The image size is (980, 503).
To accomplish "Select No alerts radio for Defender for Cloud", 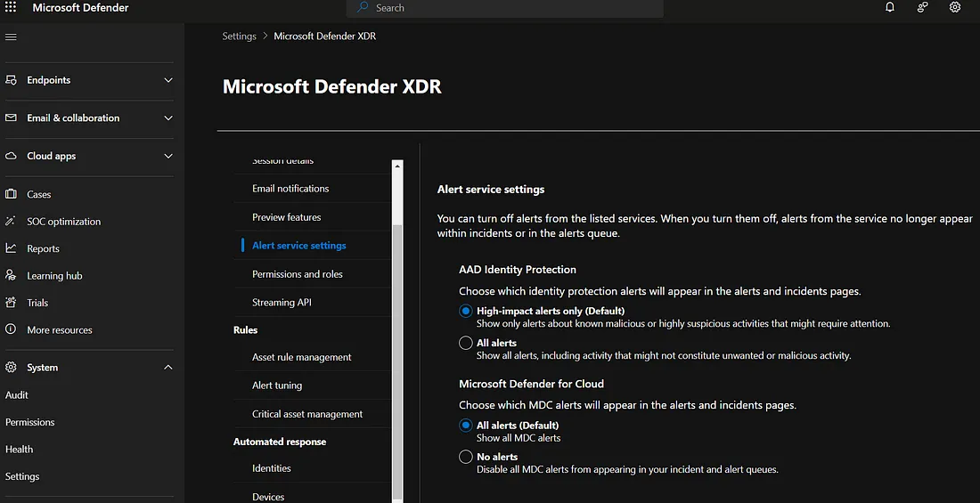I will click(466, 457).
